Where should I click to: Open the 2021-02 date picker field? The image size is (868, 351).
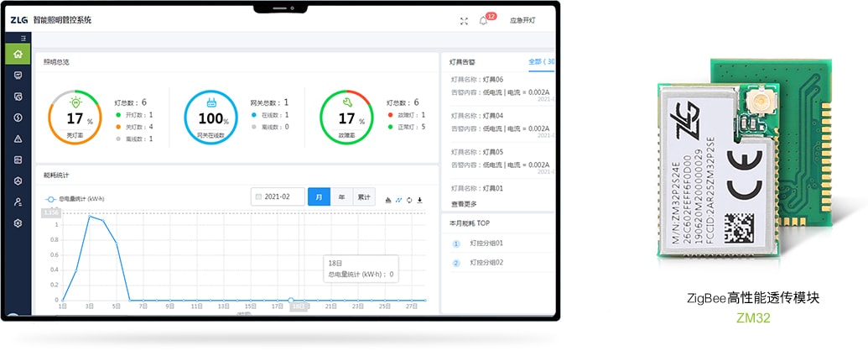pos(278,196)
